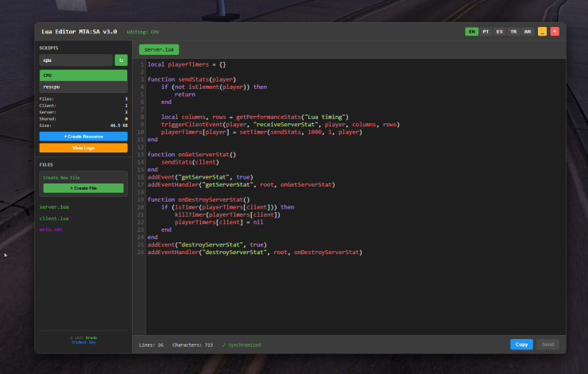The height and width of the screenshot is (374, 588).
Task: Choose TR language button
Action: [x=513, y=31]
